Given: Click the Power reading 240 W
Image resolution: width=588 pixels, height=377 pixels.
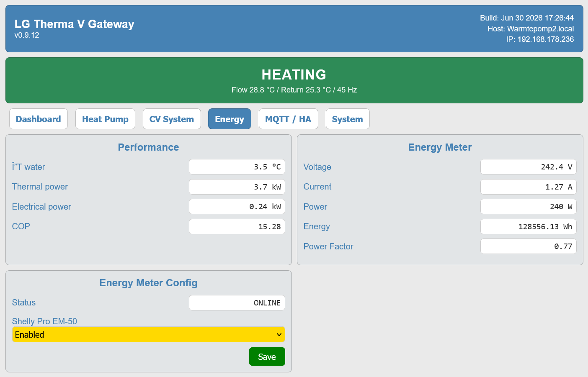Looking at the screenshot, I should point(529,207).
